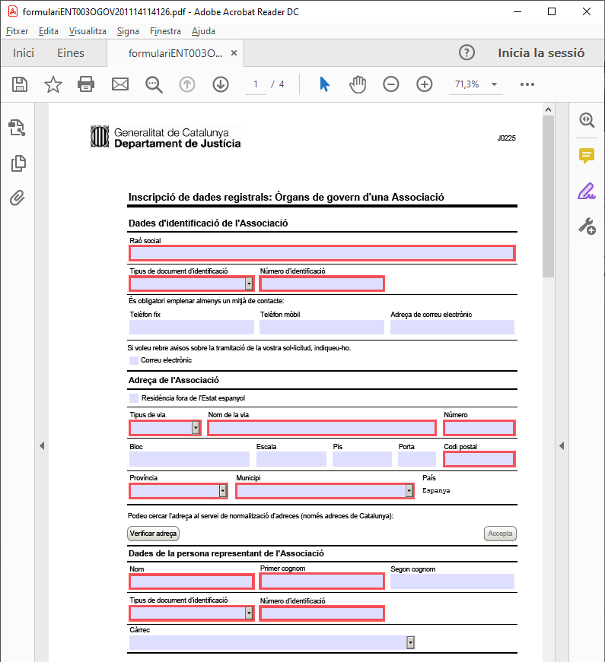Open the Visualitza menu
Image resolution: width=606 pixels, height=662 pixels.
click(x=88, y=31)
